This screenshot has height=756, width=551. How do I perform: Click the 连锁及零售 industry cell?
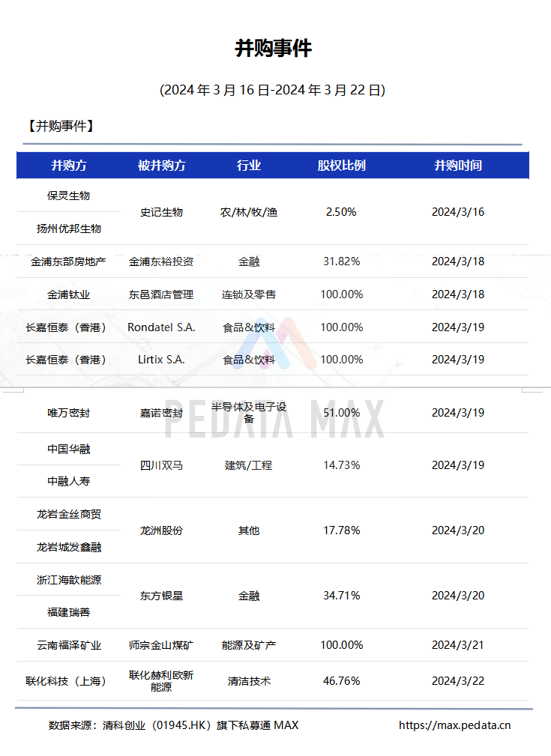coord(249,294)
